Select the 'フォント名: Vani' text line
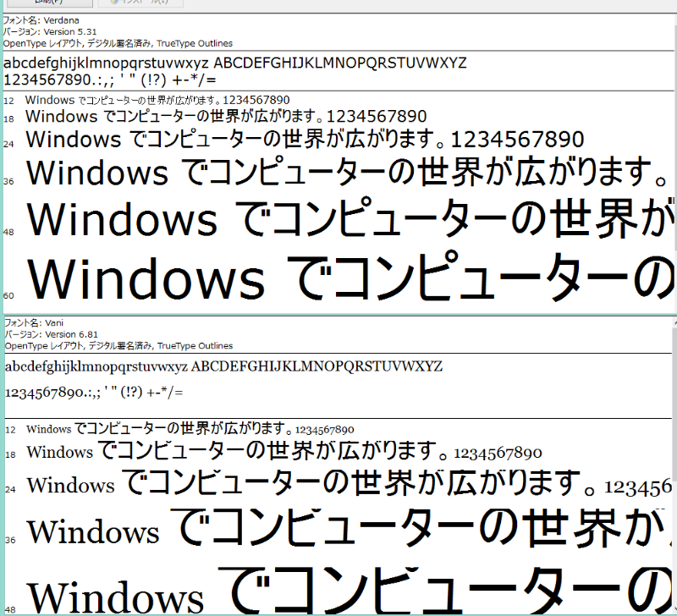The width and height of the screenshot is (677, 616). 34,323
